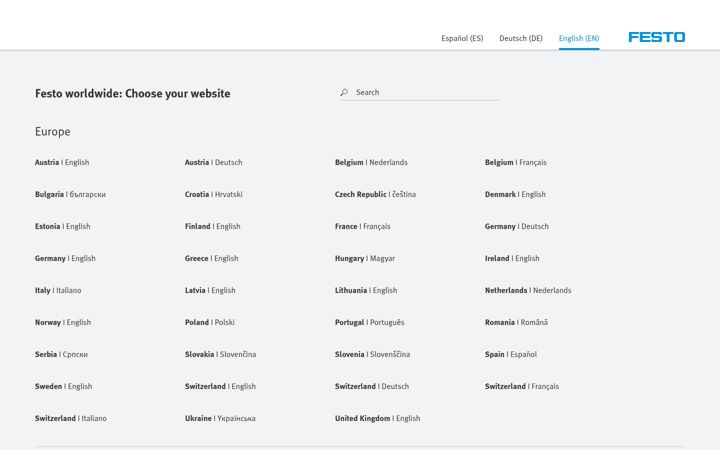Choose Greece English site
Screen dimensions: 720x450
[x=212, y=259]
